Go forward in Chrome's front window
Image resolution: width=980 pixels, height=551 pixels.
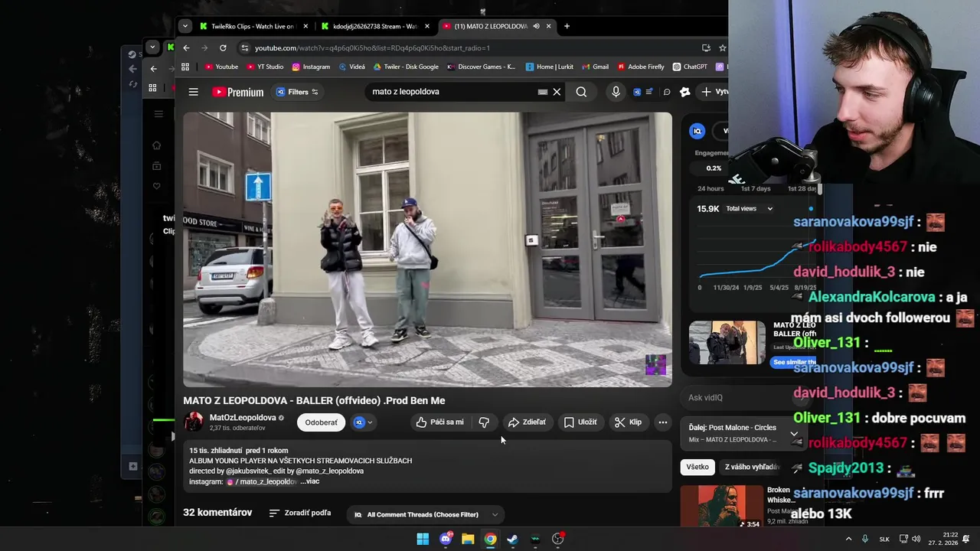204,47
